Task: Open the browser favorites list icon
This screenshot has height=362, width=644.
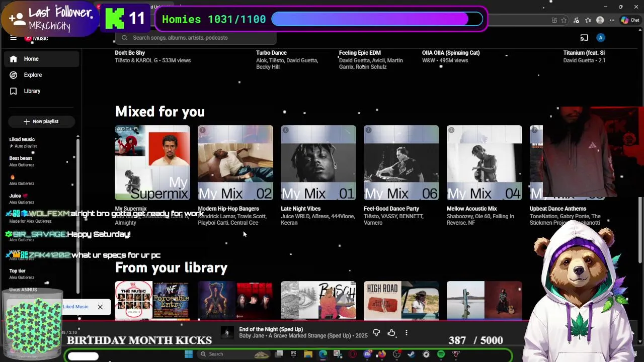Action: pyautogui.click(x=588, y=20)
